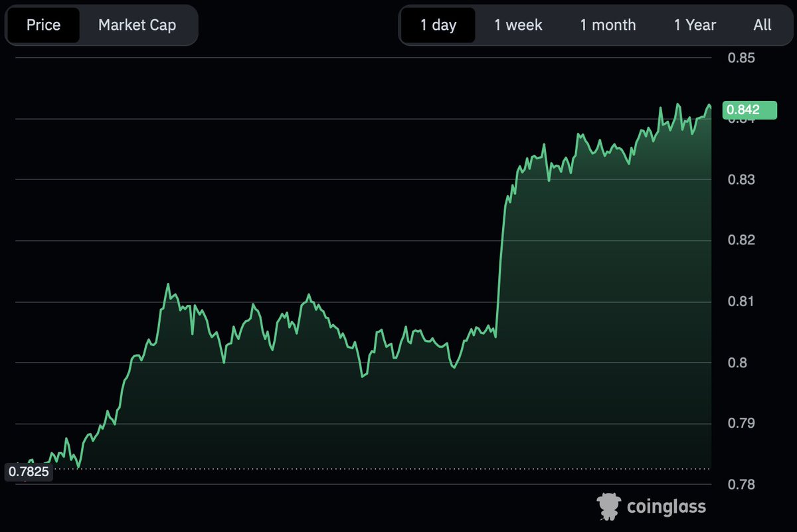This screenshot has width=797, height=532.
Task: Select the green current price badge showing 0.842
Action: [749, 110]
